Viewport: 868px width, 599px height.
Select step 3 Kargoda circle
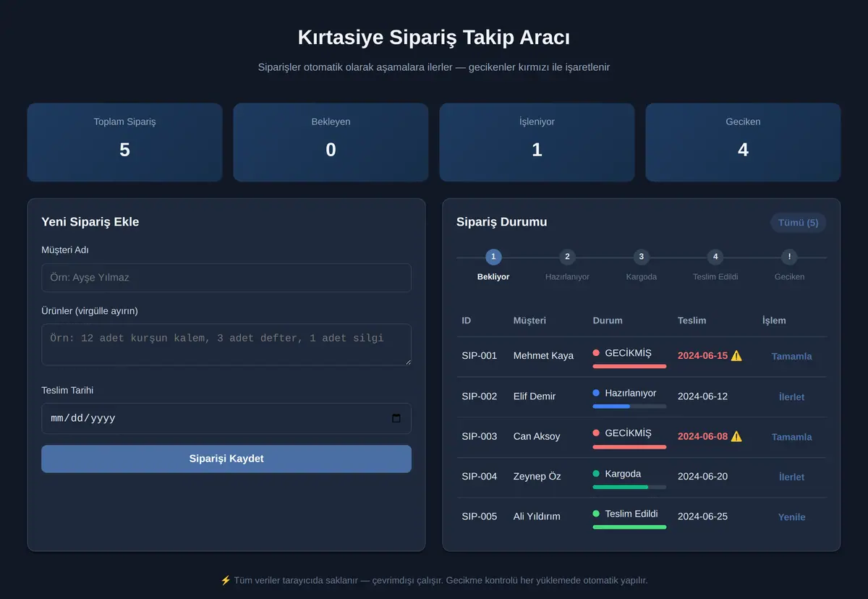pos(642,257)
